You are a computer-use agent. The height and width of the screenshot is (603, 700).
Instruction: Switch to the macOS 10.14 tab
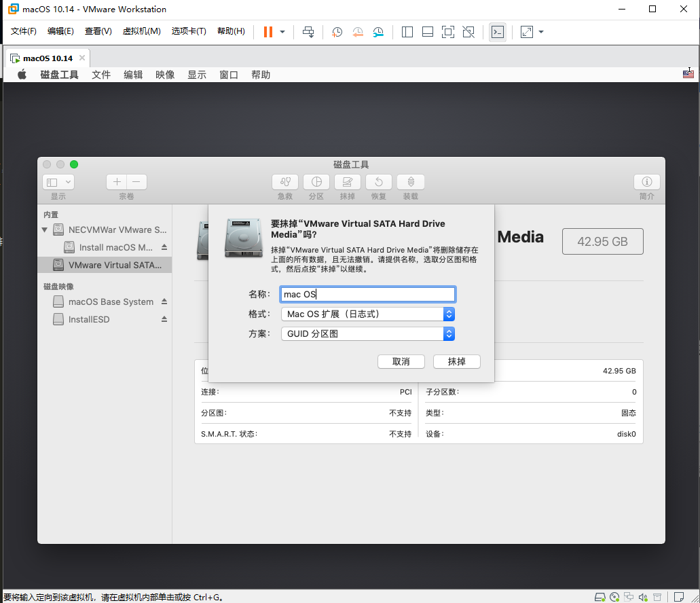tap(42, 58)
